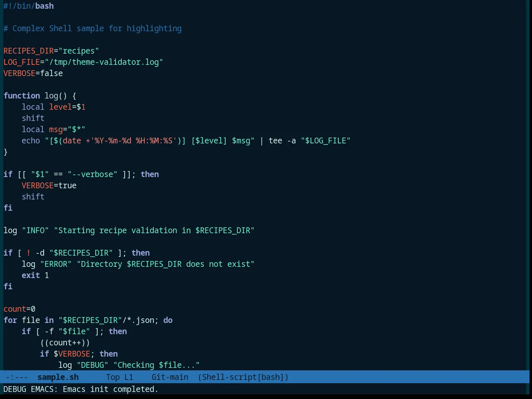Click the 'do' keyword at end of for line
Image resolution: width=532 pixels, height=399 pixels.
click(x=168, y=320)
